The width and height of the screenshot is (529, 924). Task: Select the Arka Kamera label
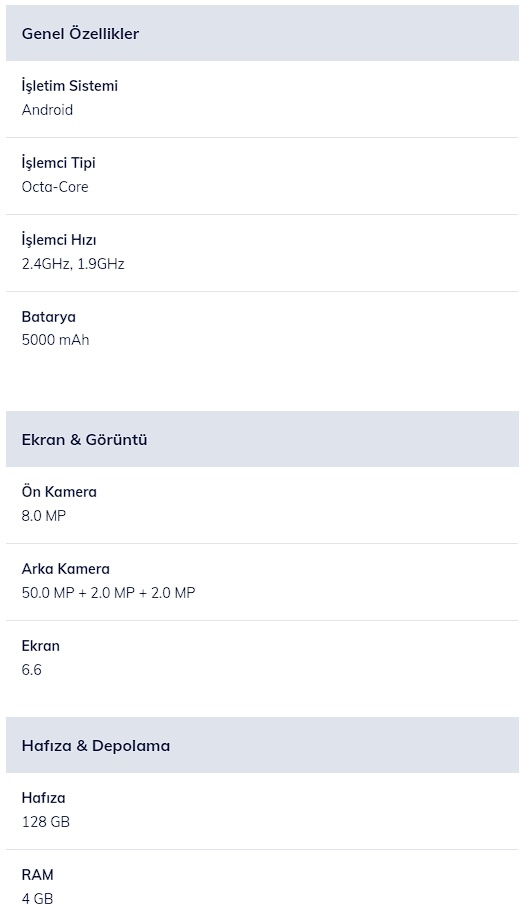(65, 569)
